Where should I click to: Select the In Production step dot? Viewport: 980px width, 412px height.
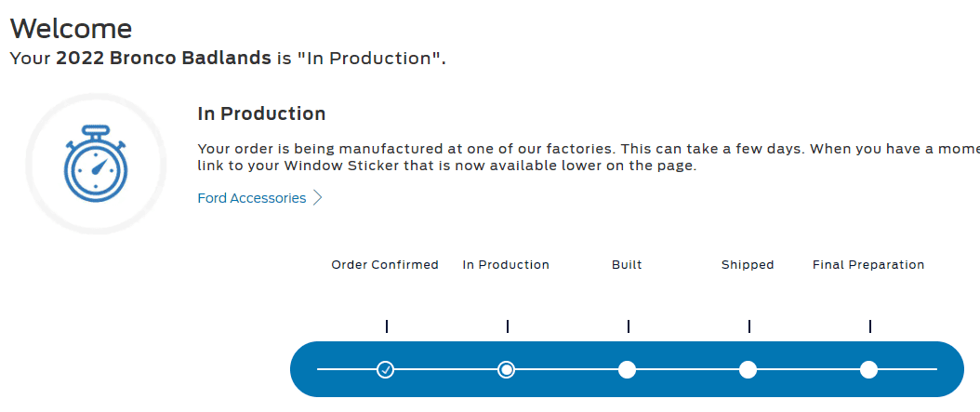point(506,369)
